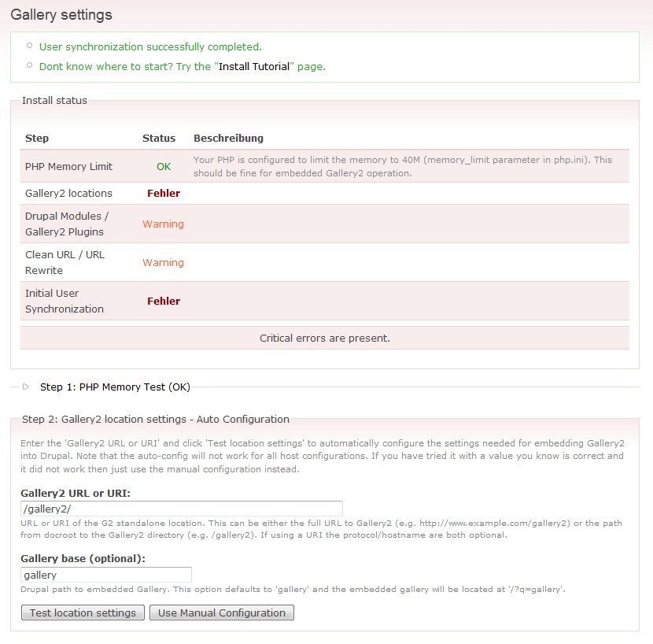Click Warning status for Clean URL row

(163, 263)
